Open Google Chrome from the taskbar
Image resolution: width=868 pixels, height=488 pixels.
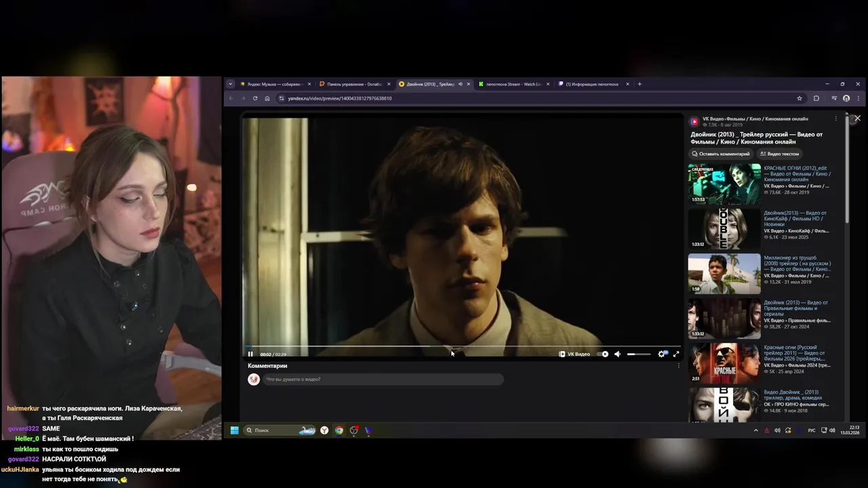[339, 430]
